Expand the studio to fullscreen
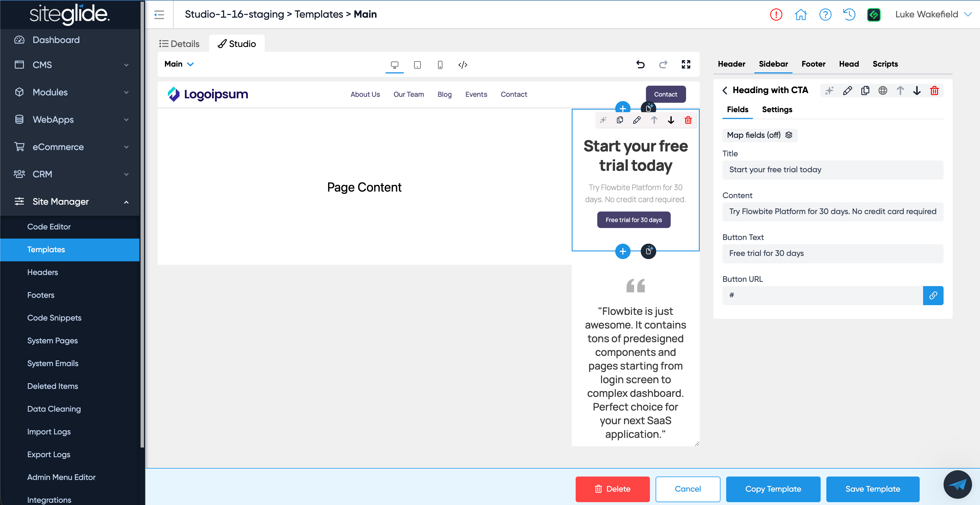Image resolution: width=980 pixels, height=505 pixels. pos(686,64)
